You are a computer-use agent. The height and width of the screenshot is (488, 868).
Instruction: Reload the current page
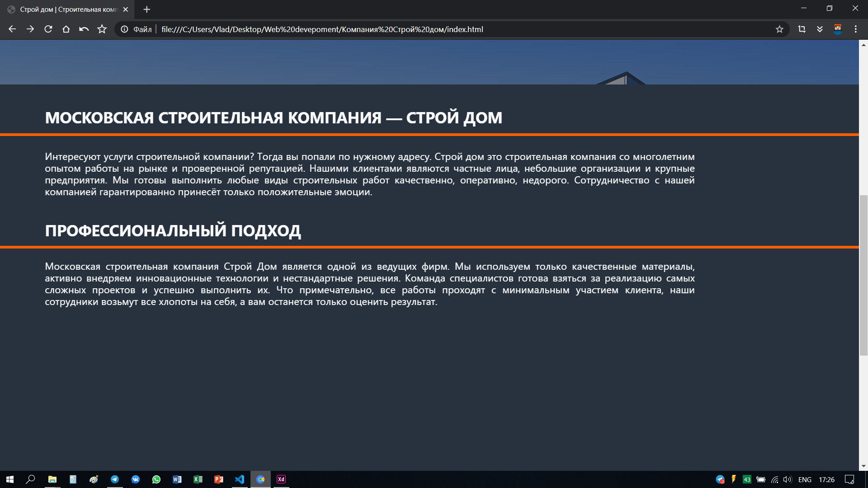[x=48, y=29]
